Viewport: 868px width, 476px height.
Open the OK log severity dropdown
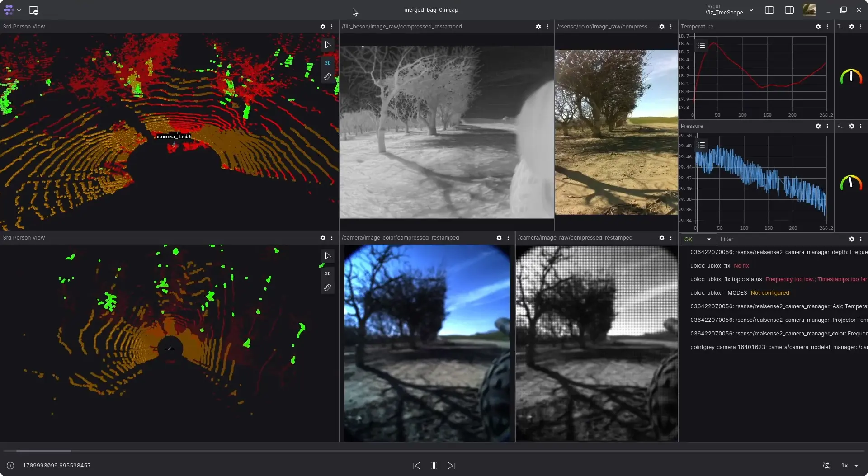pos(698,239)
